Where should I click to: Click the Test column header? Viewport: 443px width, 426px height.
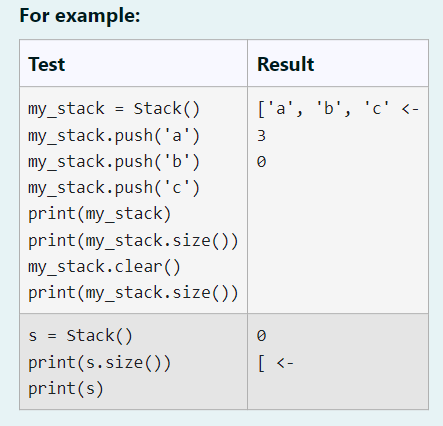46,64
